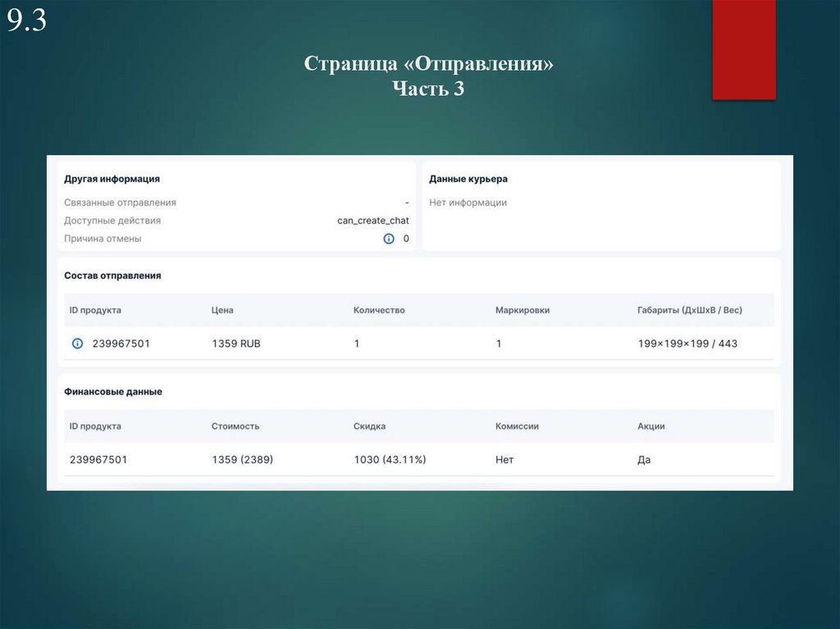840x629 pixels.
Task: Click 'Комиссии' column header
Action: (x=517, y=426)
